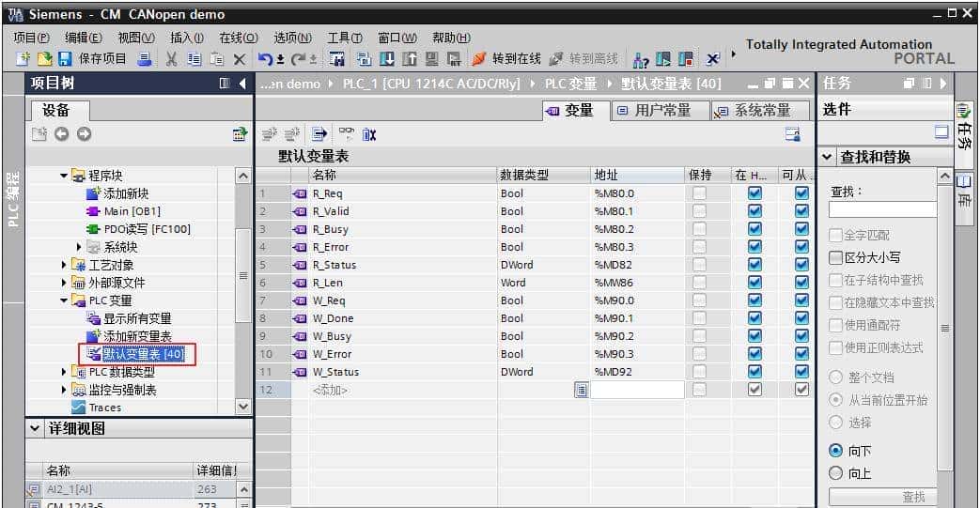Click the delete X icon in toolbar
980x508 pixels.
pyautogui.click(x=239, y=59)
